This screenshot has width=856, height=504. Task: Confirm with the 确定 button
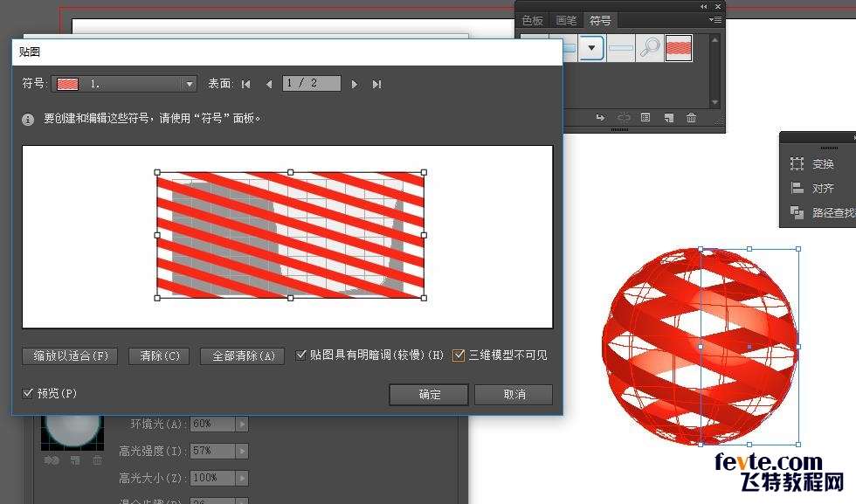pyautogui.click(x=429, y=394)
